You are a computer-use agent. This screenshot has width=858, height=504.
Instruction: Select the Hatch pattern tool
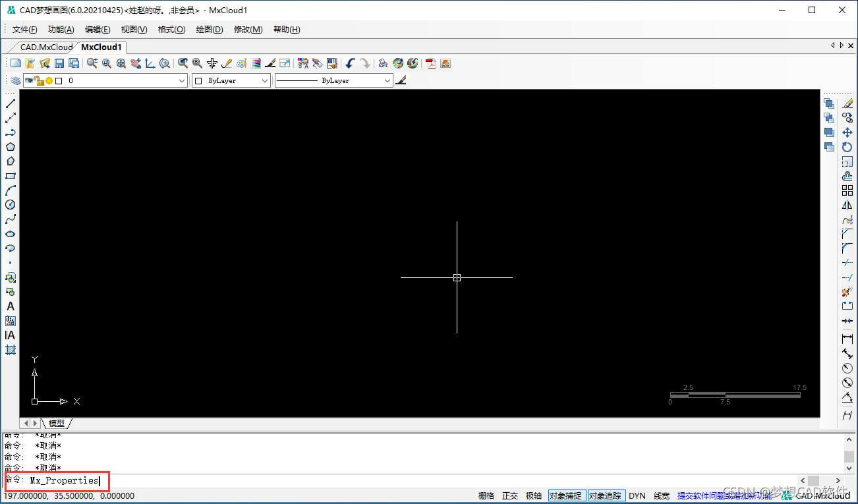(11, 350)
